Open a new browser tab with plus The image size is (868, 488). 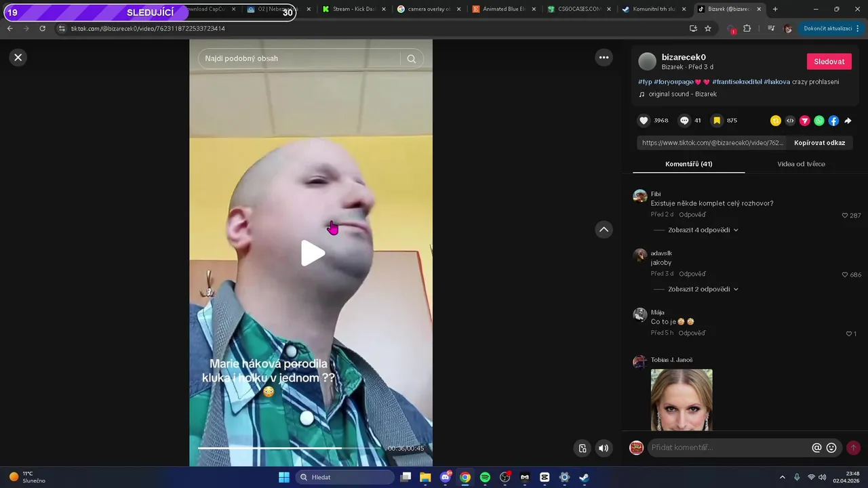(x=775, y=9)
